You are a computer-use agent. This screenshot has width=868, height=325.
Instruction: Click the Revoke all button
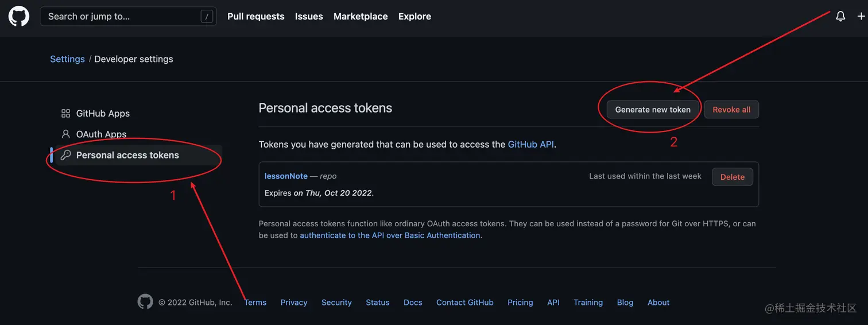(x=731, y=110)
